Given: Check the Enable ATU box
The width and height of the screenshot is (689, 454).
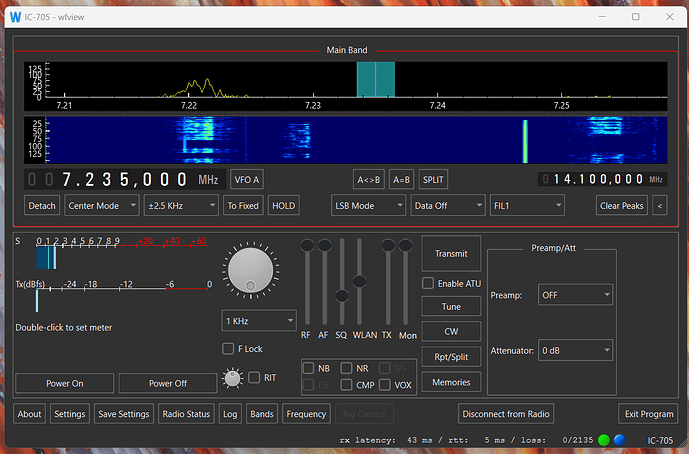Looking at the screenshot, I should (428, 283).
